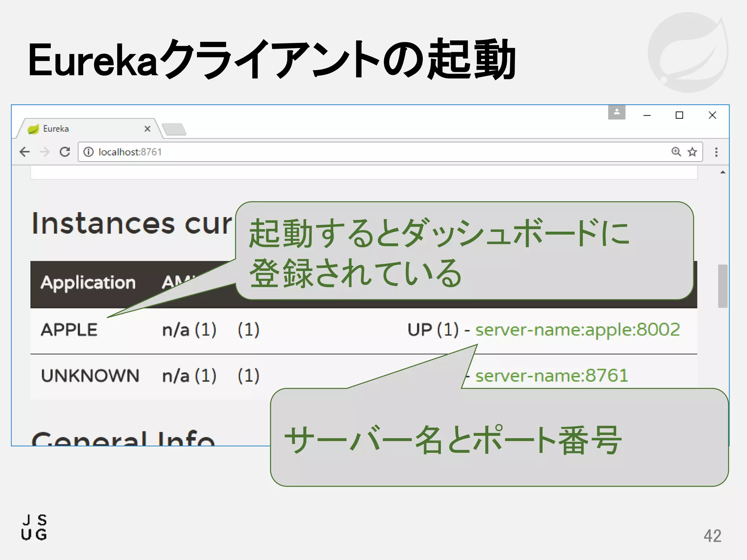Open the zoom magnifier in address bar
The image size is (747, 560).
tap(676, 152)
